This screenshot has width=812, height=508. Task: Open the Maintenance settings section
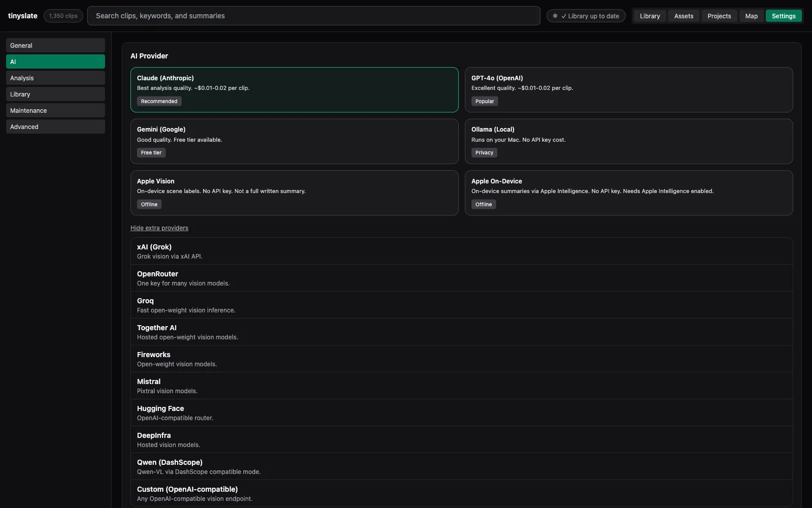pyautogui.click(x=55, y=110)
